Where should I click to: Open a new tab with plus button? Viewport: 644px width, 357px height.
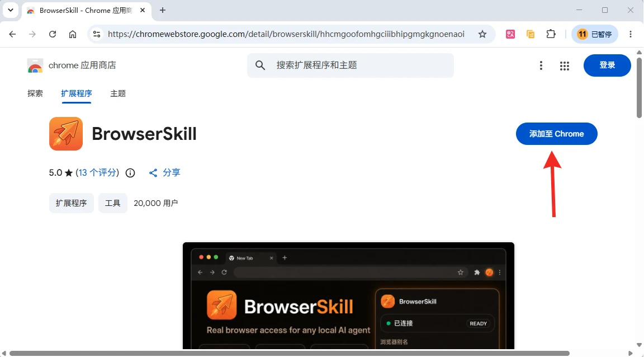pyautogui.click(x=163, y=10)
